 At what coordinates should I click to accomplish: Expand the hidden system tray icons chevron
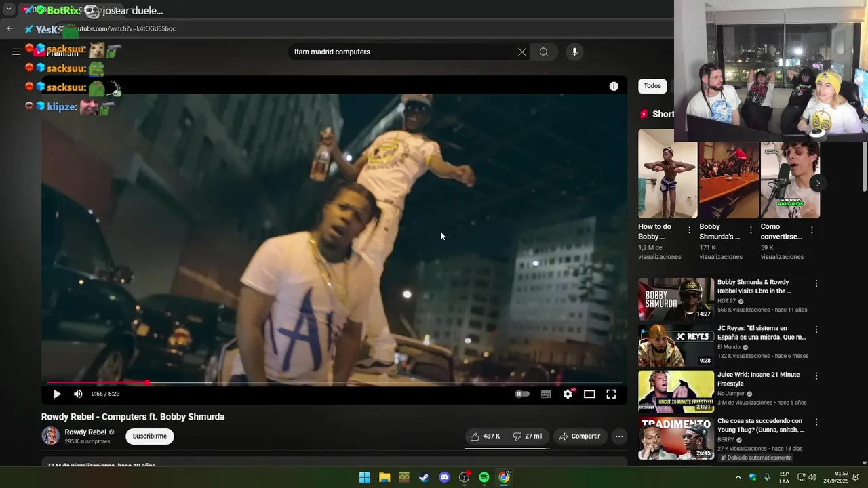click(x=738, y=477)
